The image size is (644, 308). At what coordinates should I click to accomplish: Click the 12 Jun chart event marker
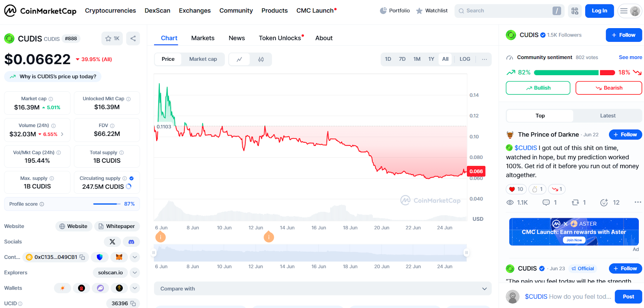coord(269,237)
